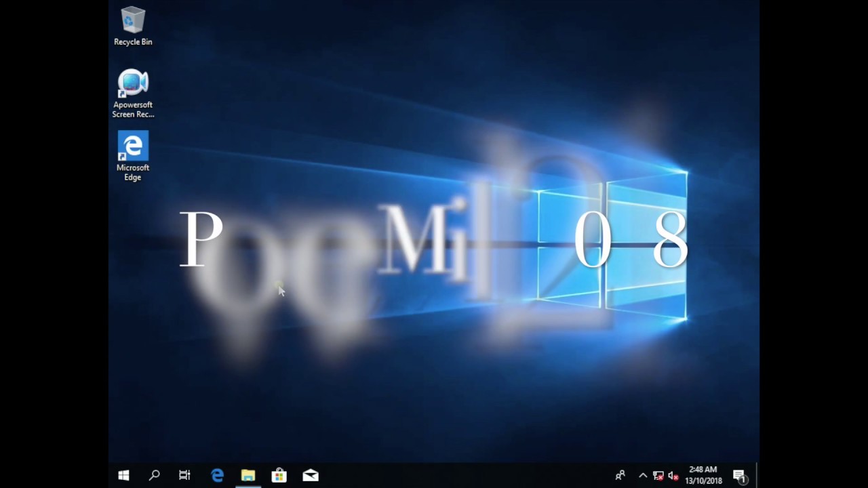Screen dimensions: 868x488
Task: Open taskbar Search magnifier
Action: 154,475
